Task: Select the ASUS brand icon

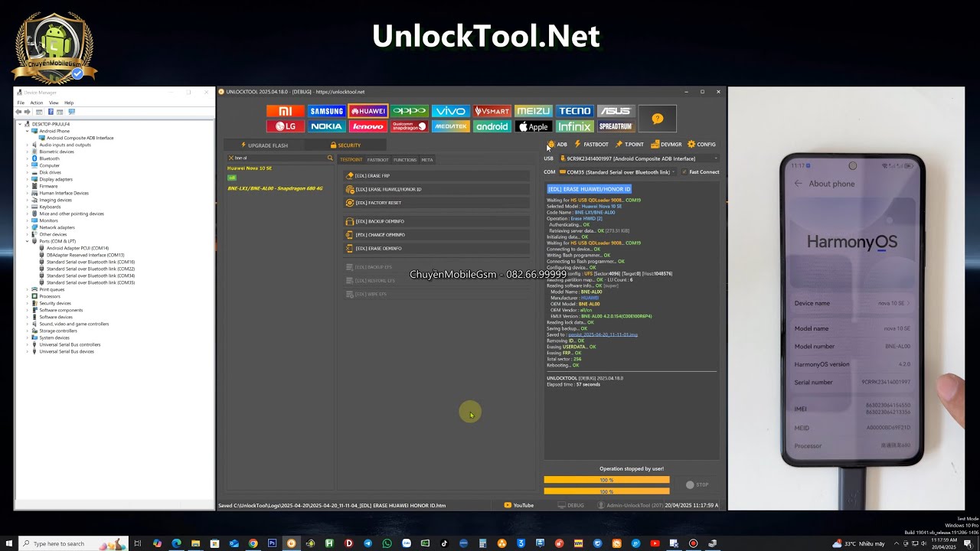Action: 616,111
